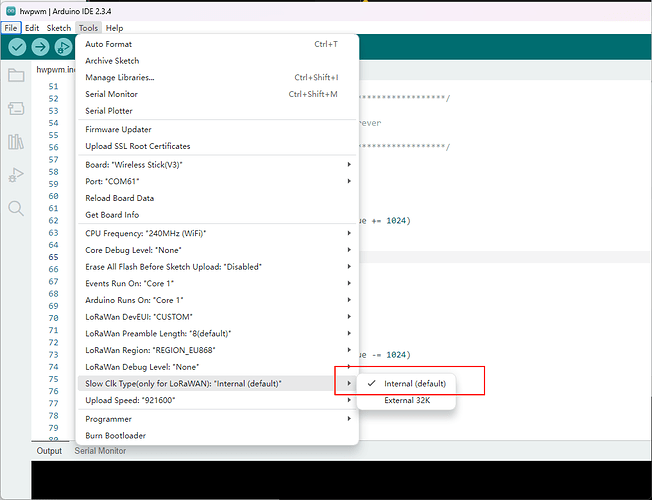Click line number 74 in gutter
652x500 pixels.
(x=53, y=366)
